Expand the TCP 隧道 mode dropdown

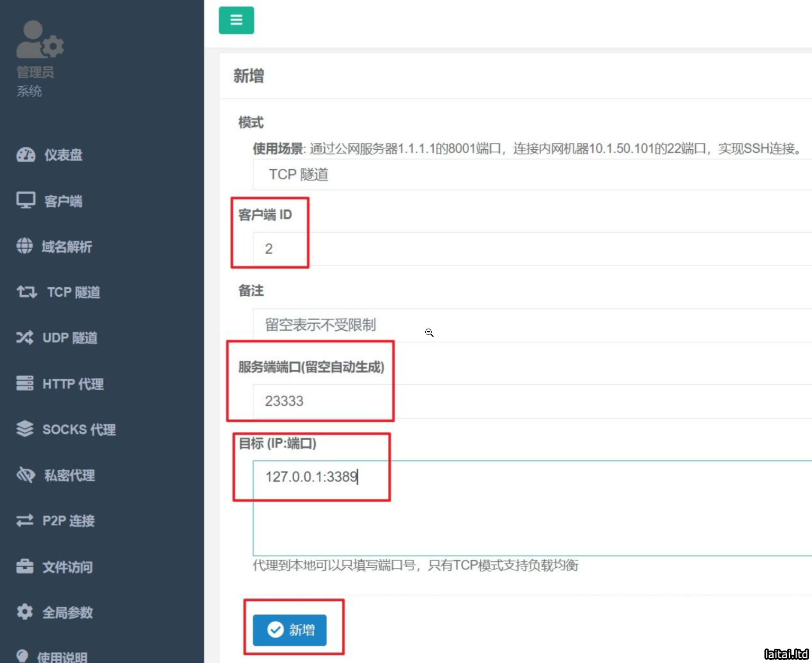click(x=529, y=175)
